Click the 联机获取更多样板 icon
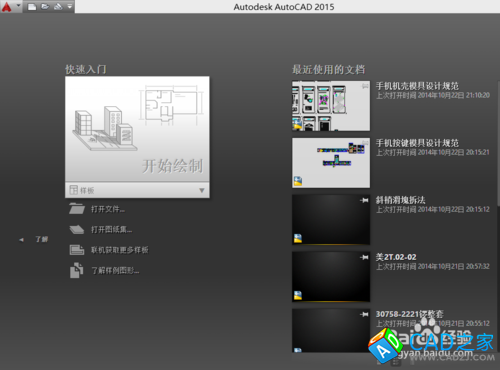 pyautogui.click(x=77, y=250)
